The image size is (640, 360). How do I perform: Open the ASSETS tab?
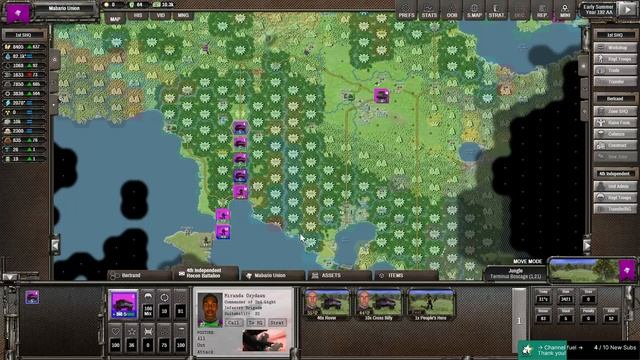pos(339,276)
